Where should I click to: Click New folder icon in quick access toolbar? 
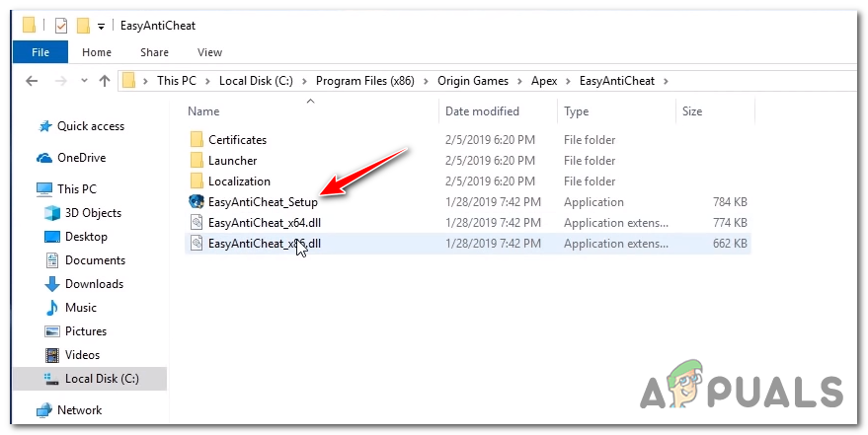pos(83,26)
